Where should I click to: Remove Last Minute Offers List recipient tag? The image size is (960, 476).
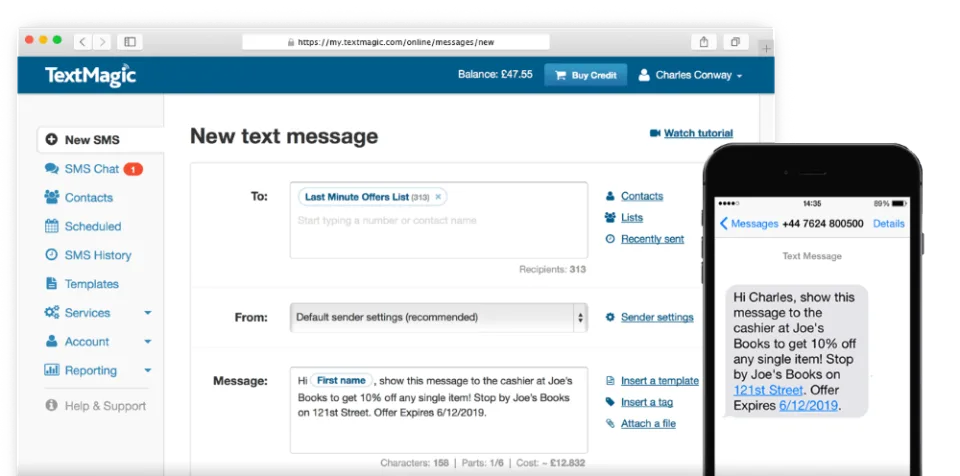438,197
